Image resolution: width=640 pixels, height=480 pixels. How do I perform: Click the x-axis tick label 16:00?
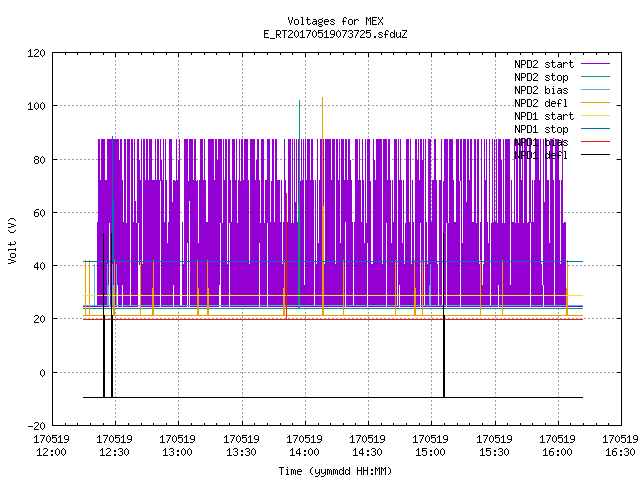coord(557,452)
